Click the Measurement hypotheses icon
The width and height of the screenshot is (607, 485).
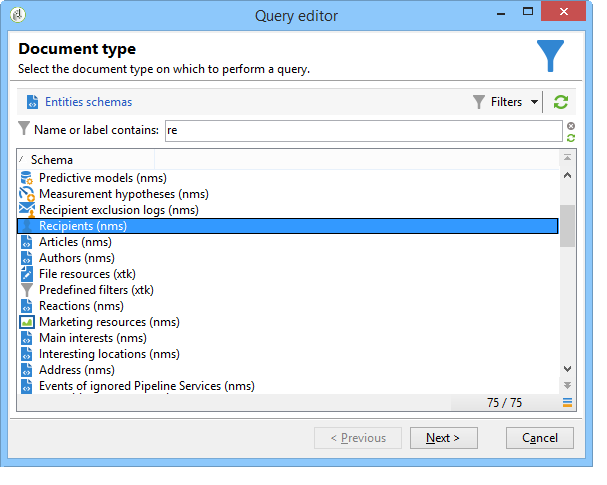27,194
